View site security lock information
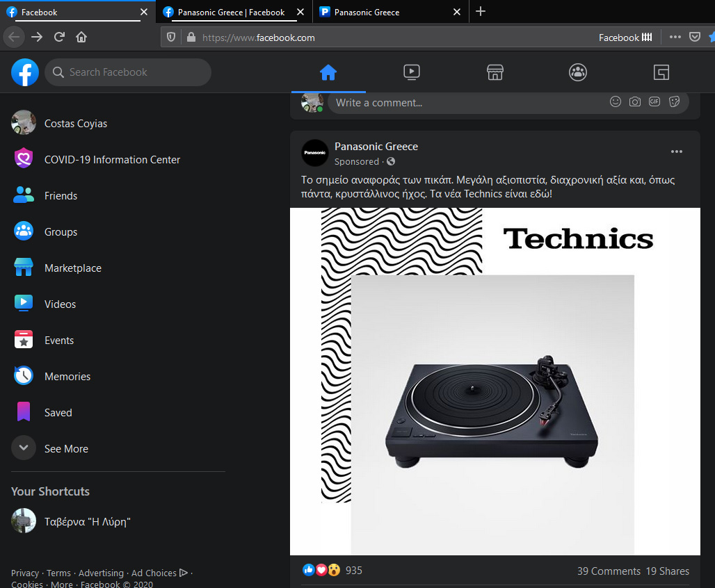This screenshot has height=588, width=715. pyautogui.click(x=191, y=37)
